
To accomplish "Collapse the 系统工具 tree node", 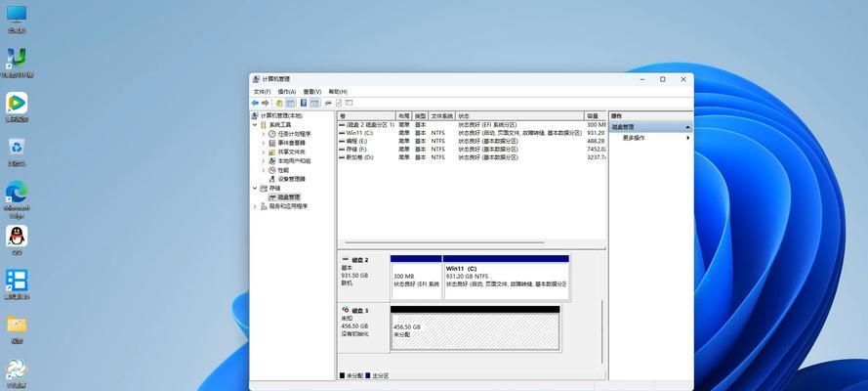I will tap(255, 125).
